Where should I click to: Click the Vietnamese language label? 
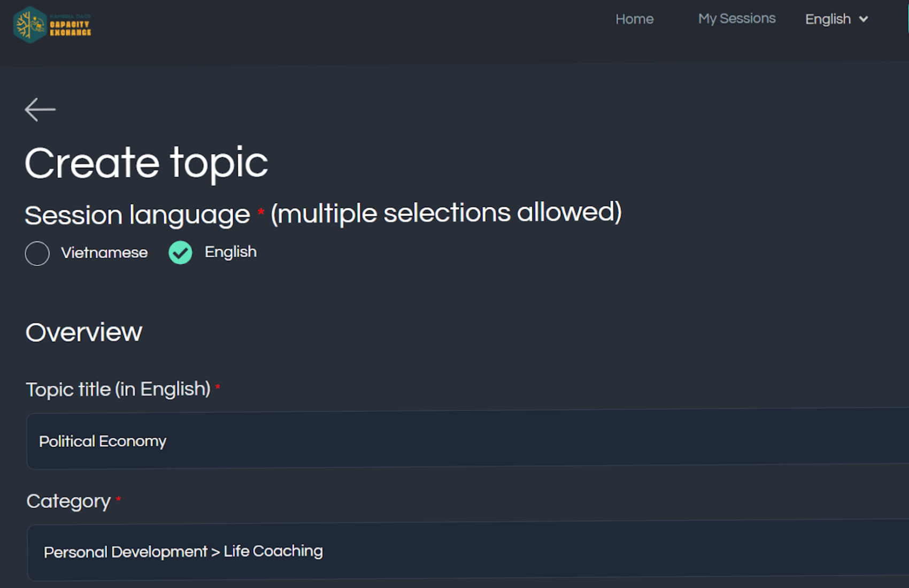104,253
